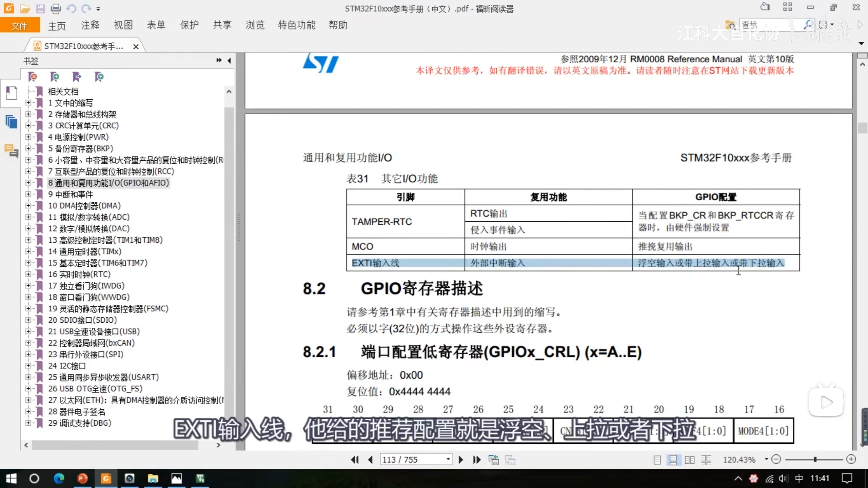The image size is (868, 488).
Task: Toggle two-page facing view mode
Action: point(689,460)
